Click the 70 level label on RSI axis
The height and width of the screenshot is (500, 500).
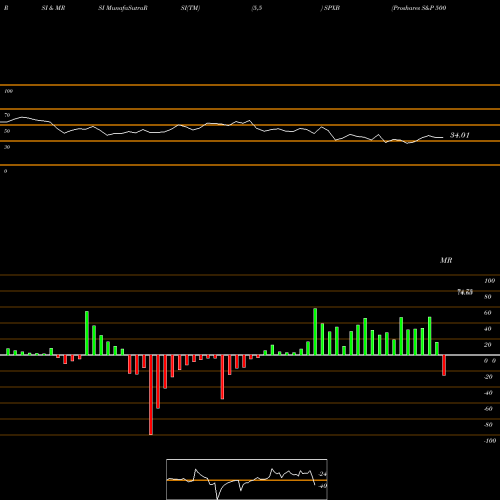[7, 115]
